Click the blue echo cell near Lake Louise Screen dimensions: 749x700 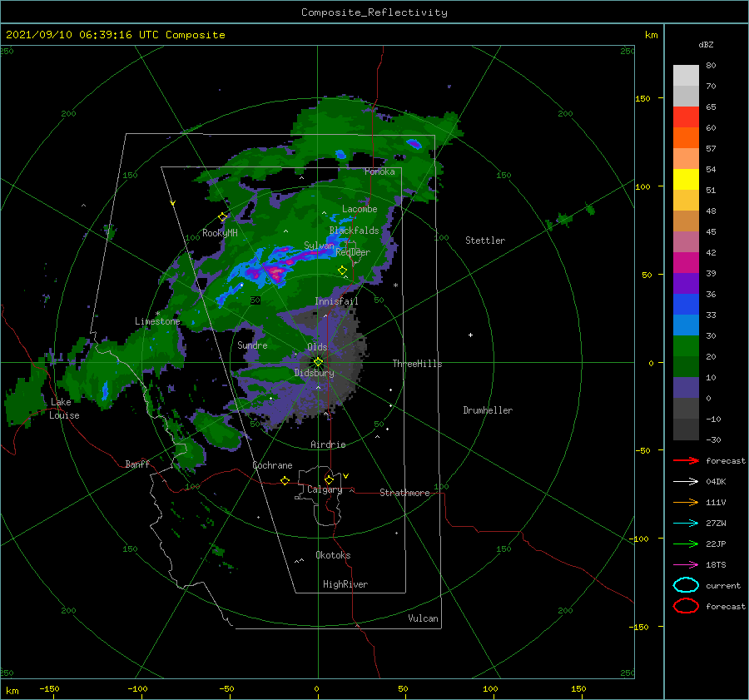[105, 391]
